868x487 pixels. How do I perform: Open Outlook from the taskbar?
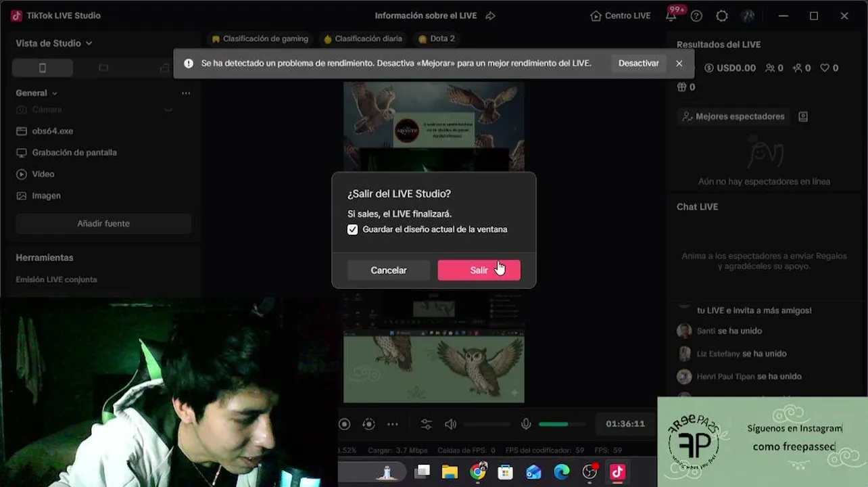533,472
